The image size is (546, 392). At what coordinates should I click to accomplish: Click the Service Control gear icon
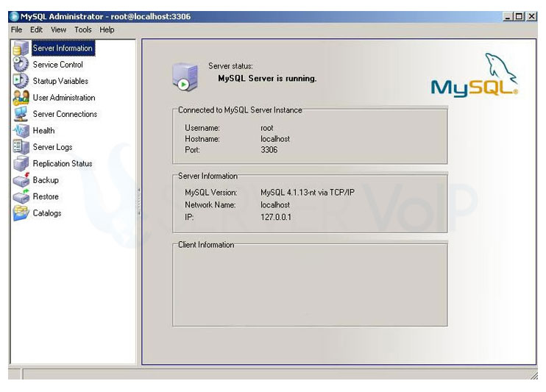(21, 65)
